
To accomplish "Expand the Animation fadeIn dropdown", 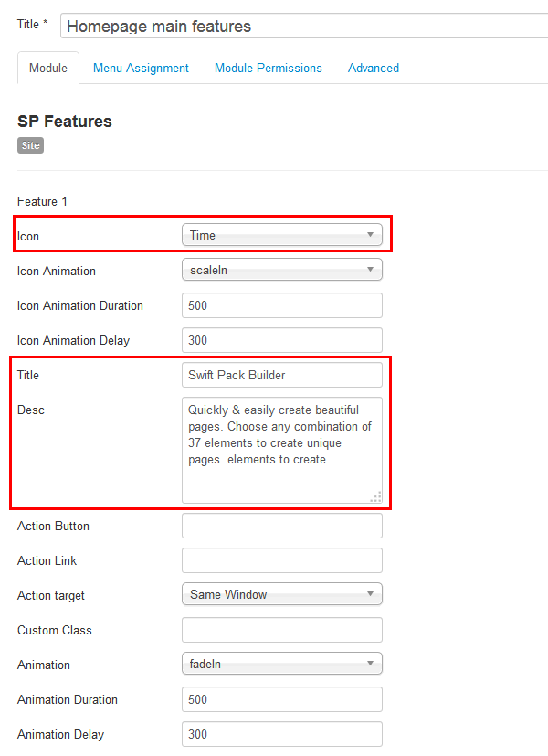I will pyautogui.click(x=281, y=664).
